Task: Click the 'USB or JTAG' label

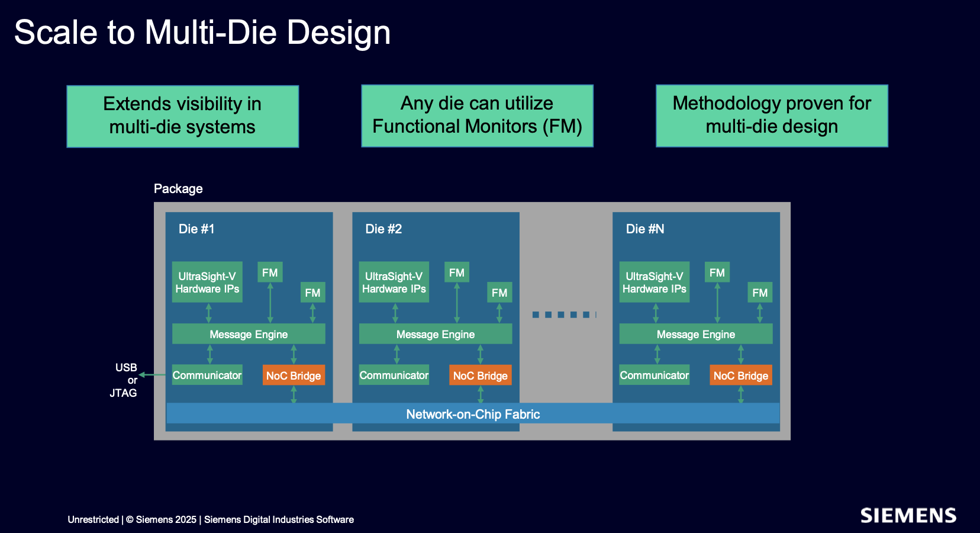Action: tap(124, 380)
